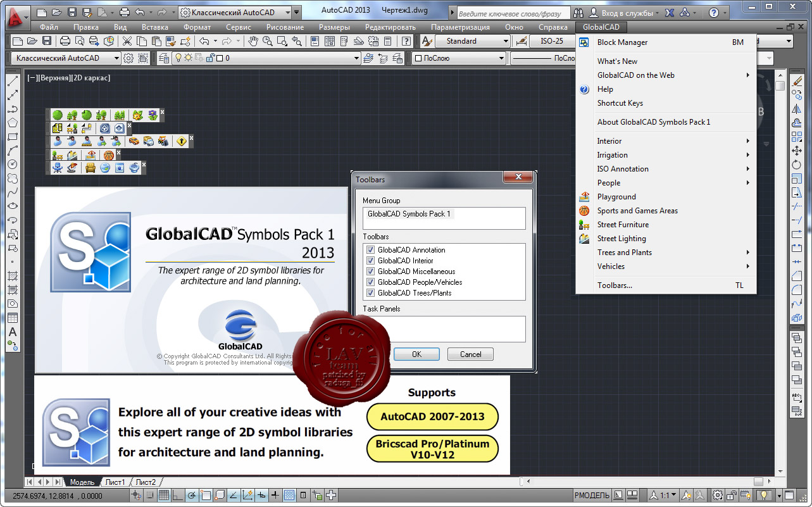
Task: Click the orange car Vehicles toolbar icon
Action: tap(134, 142)
